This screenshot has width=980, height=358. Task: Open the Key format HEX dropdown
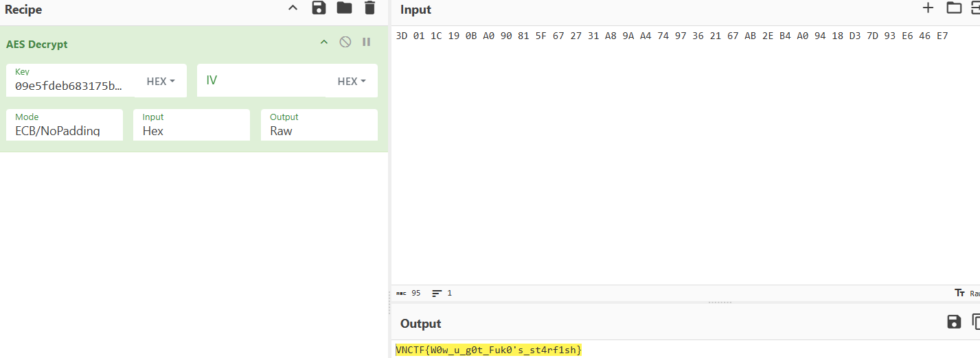pyautogui.click(x=161, y=82)
